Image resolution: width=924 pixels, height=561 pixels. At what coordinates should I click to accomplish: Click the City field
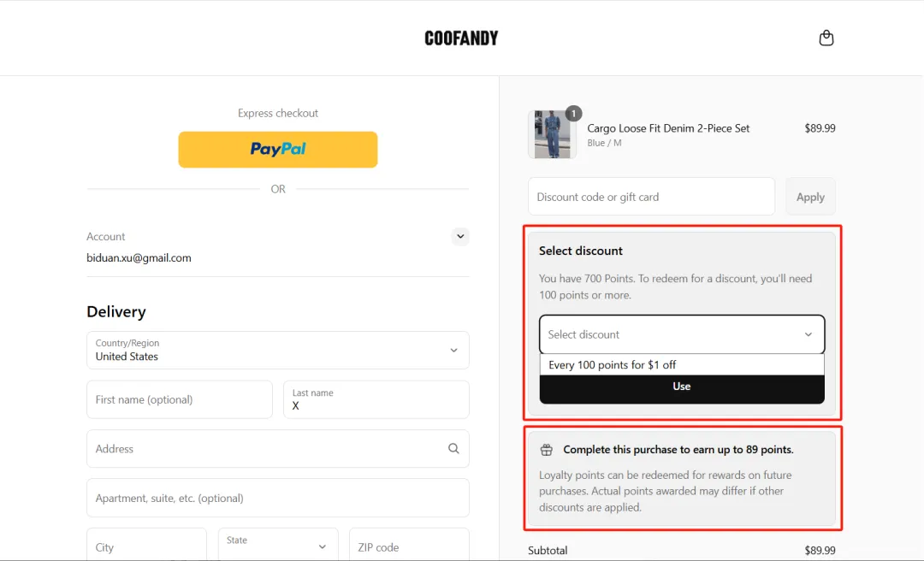[147, 546]
